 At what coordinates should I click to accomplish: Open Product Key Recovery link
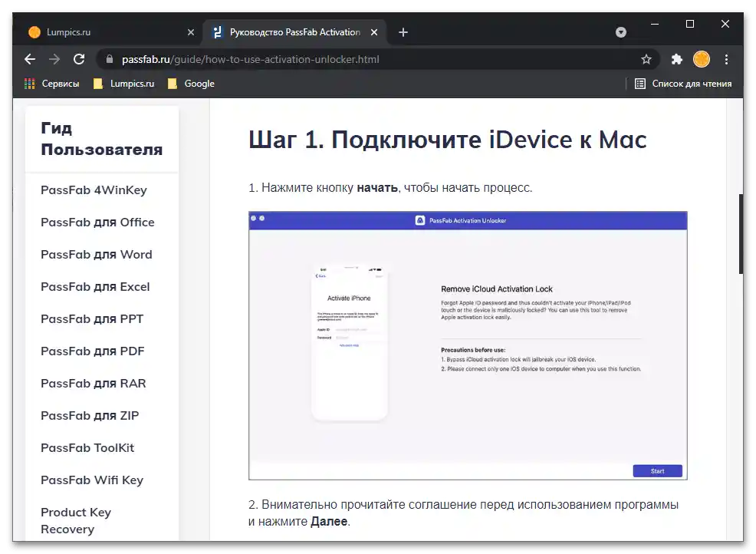click(x=76, y=521)
